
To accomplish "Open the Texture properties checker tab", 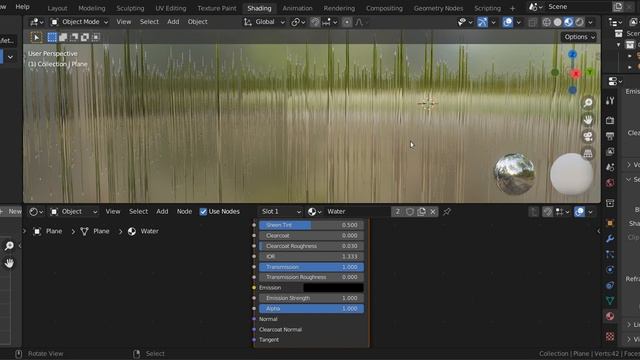I will (610, 336).
